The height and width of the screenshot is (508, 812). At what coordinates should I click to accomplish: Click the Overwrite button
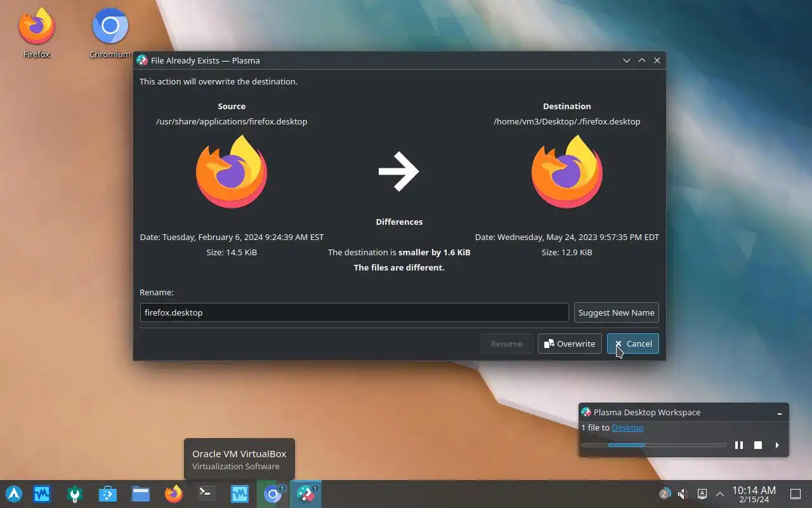pos(570,344)
